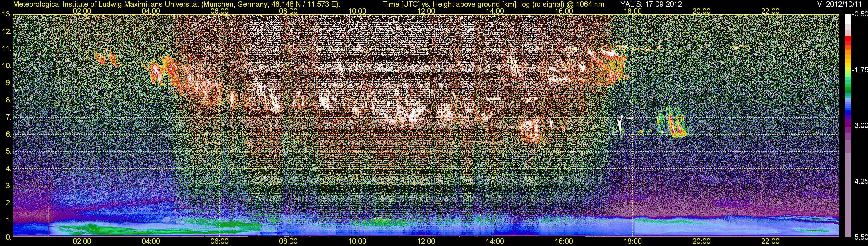Click the 18:00 label on the bottom time axis

coord(632,241)
